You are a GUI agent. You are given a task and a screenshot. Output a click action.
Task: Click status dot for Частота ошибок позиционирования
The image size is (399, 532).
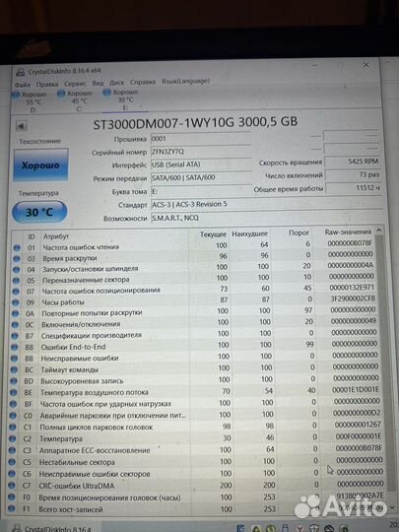click(16, 292)
